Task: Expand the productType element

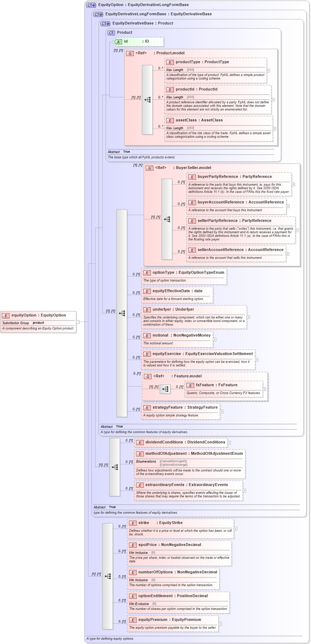Action: pos(268,71)
